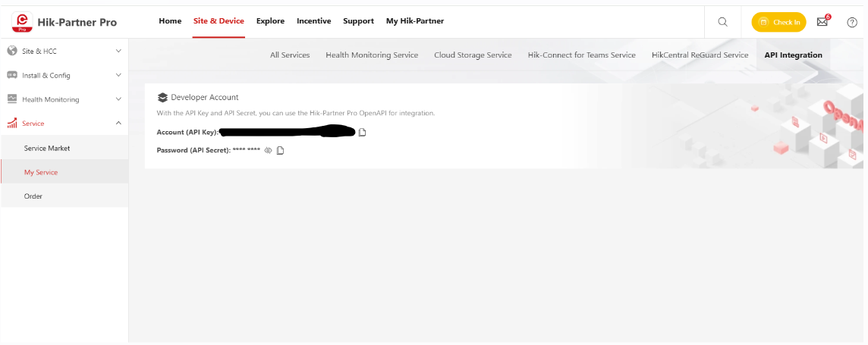Select the Health Monitoring Service tab

click(372, 55)
